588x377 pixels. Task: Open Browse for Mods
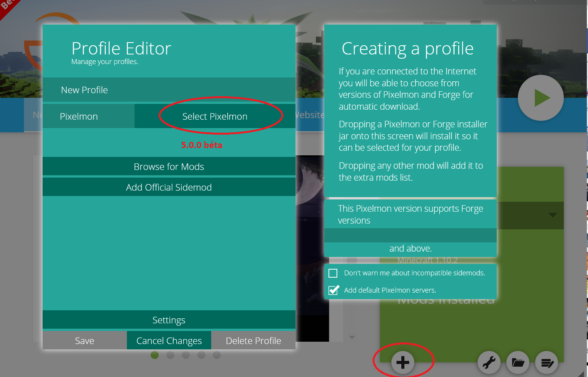pos(169,166)
